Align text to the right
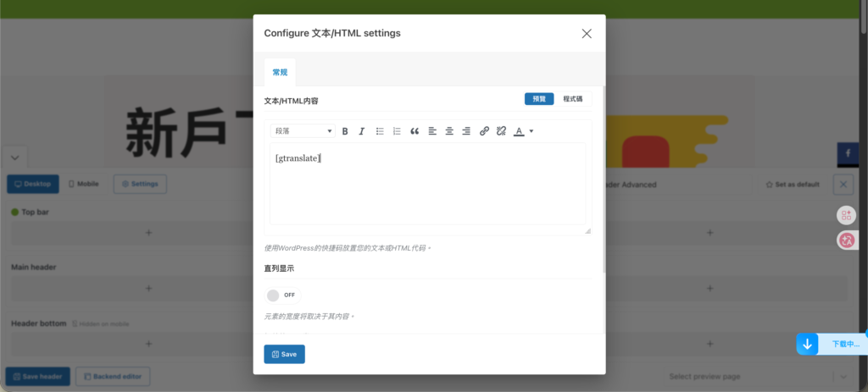The height and width of the screenshot is (392, 868). pos(466,131)
